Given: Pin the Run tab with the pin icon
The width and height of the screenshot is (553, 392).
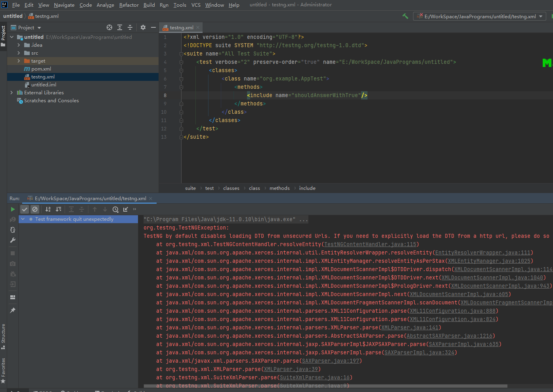Looking at the screenshot, I should point(13,310).
